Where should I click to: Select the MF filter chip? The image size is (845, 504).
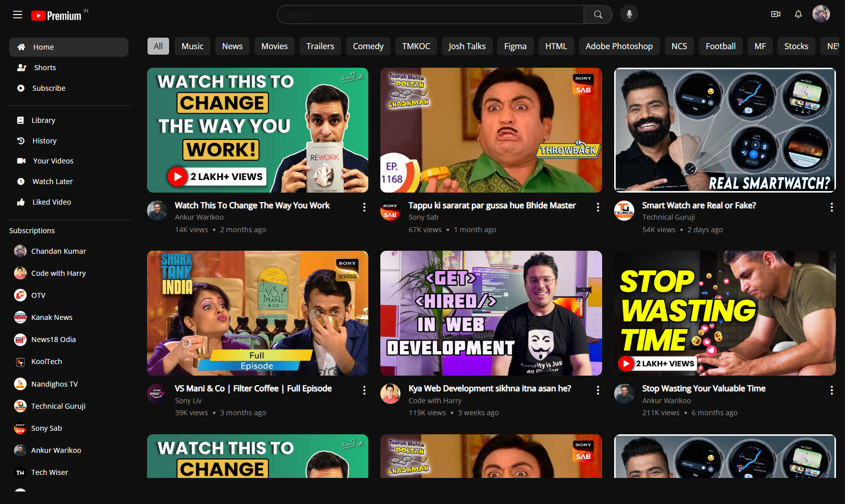(x=760, y=46)
